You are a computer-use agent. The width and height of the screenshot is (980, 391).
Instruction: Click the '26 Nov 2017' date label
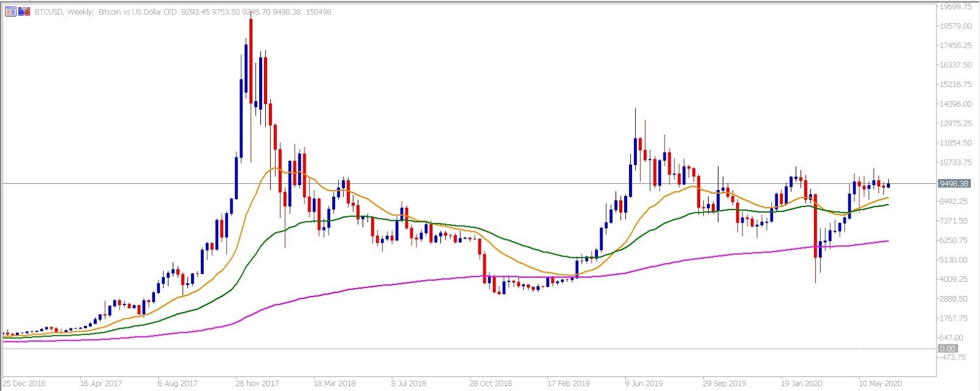(257, 384)
